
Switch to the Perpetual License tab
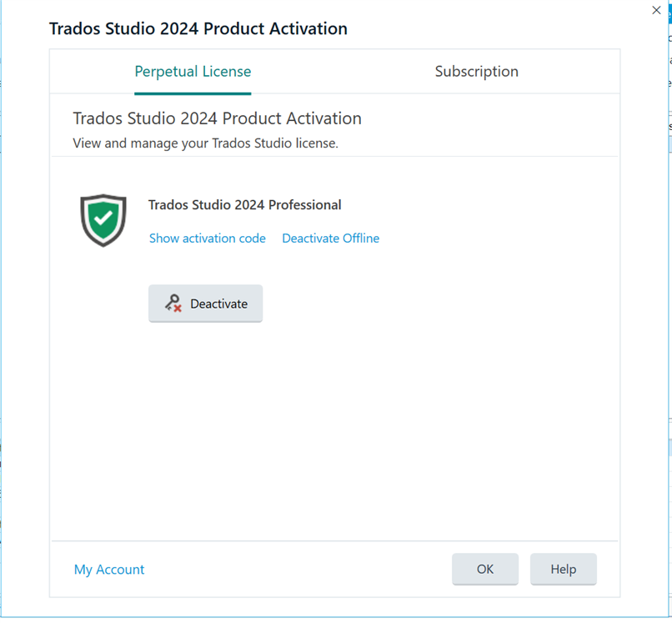(x=193, y=71)
